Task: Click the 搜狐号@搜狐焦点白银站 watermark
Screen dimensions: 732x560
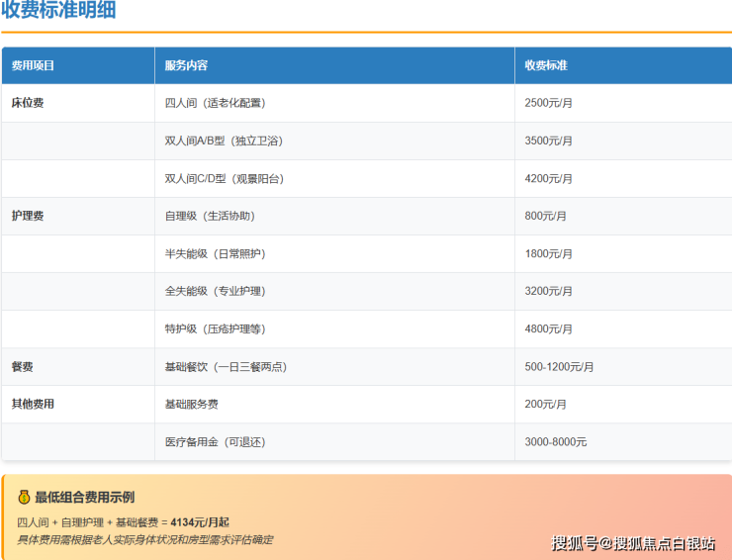Action: [633, 542]
